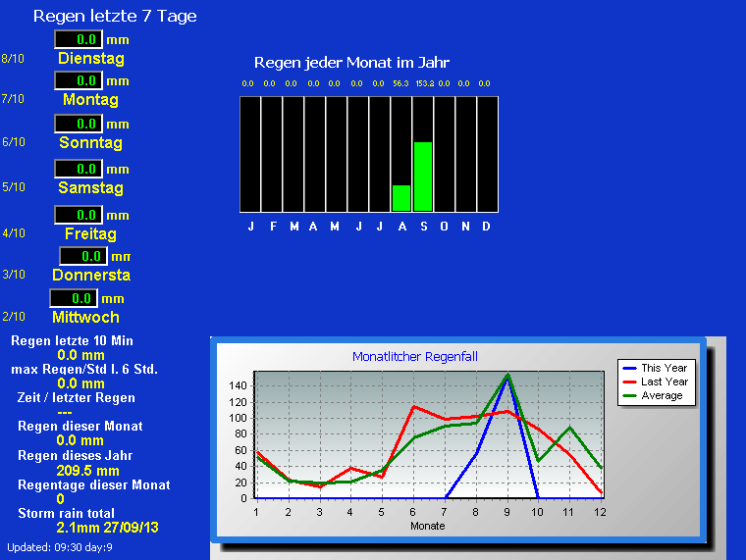The height and width of the screenshot is (560, 746).
Task: Click the x-axis tick label 12
Action: pos(601,512)
